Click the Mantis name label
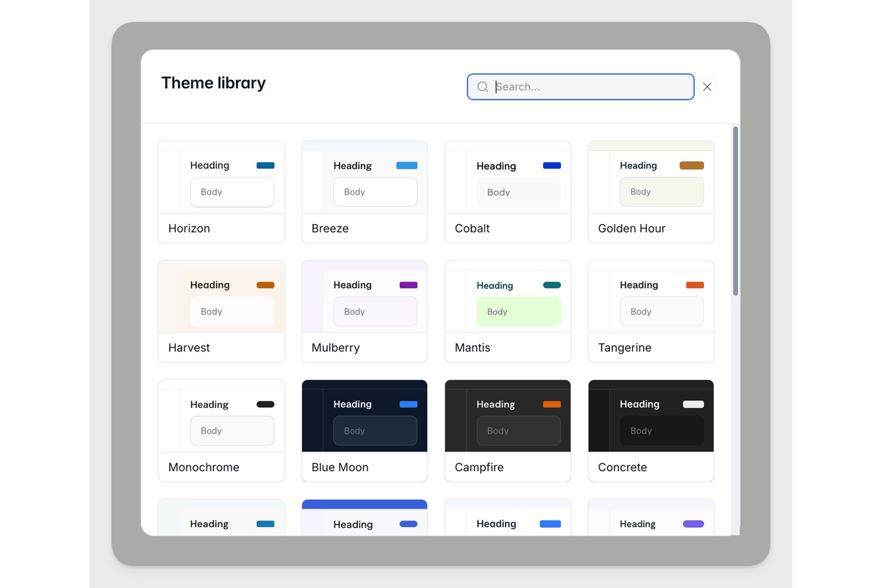 click(x=473, y=348)
